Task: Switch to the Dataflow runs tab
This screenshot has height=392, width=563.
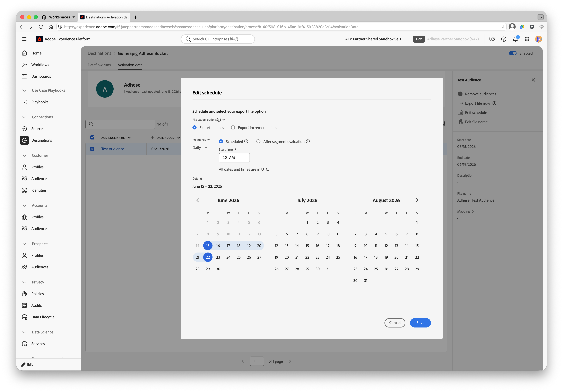Action: (99, 65)
